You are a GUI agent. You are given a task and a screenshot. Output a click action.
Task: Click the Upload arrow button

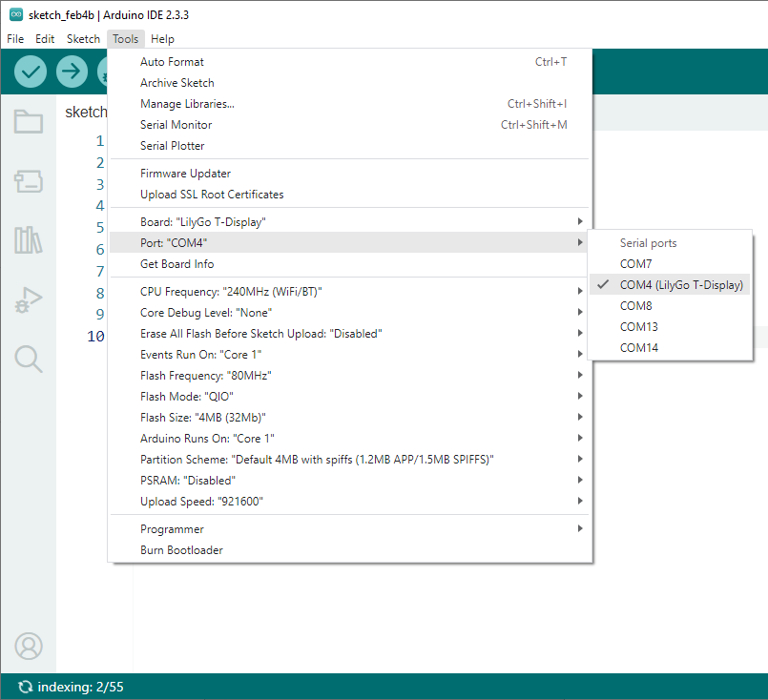pos(73,72)
